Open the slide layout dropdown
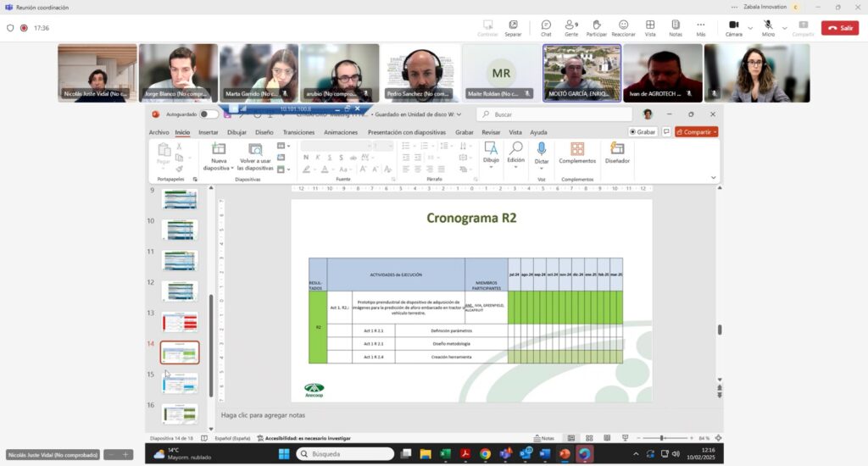This screenshot has width=868, height=466. 283,146
